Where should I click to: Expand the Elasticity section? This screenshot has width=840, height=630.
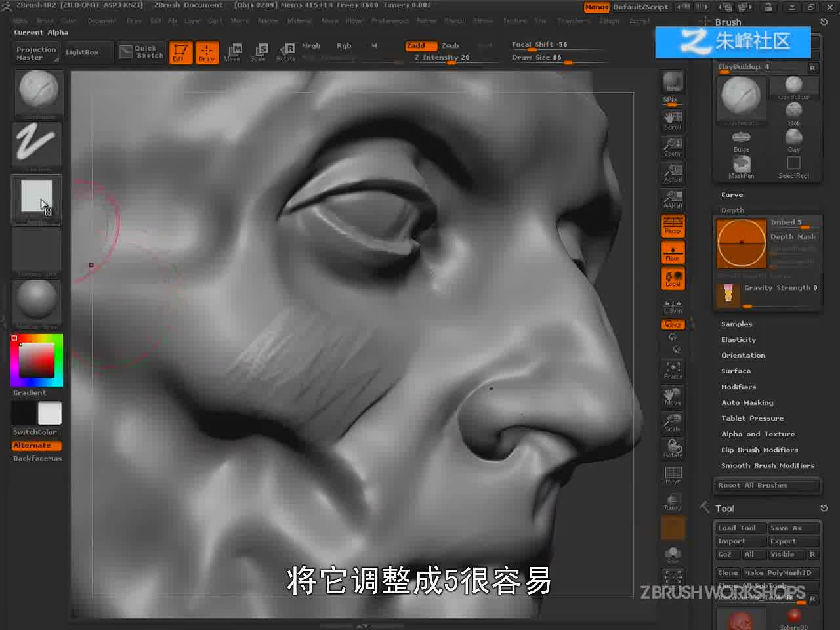tap(738, 339)
